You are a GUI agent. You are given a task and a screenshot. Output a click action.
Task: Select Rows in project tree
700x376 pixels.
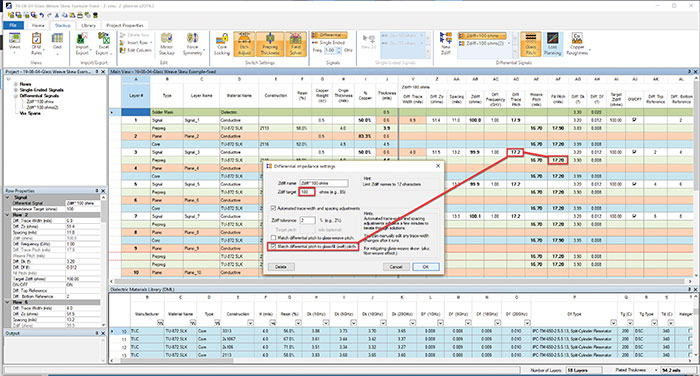pyautogui.click(x=25, y=84)
